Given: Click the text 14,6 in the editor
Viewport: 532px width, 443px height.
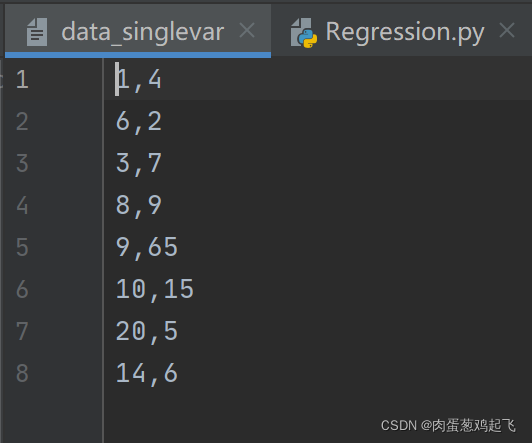Looking at the screenshot, I should point(147,373).
